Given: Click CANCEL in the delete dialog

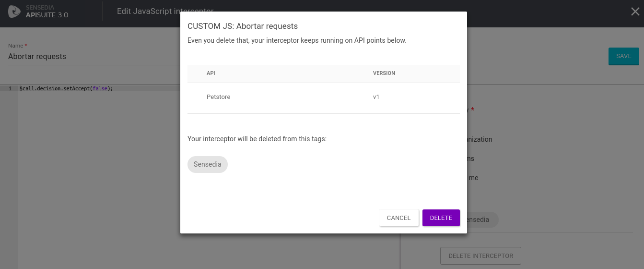Looking at the screenshot, I should pyautogui.click(x=398, y=218).
